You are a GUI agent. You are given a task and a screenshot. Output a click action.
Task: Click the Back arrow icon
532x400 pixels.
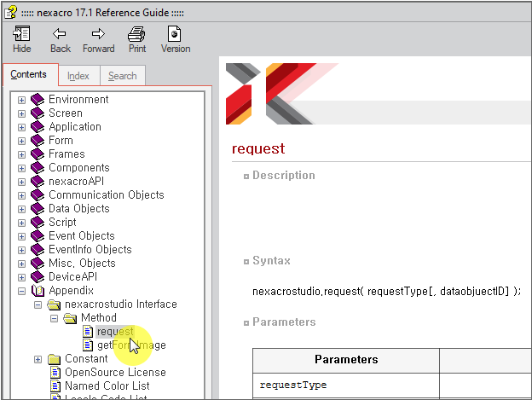60,35
